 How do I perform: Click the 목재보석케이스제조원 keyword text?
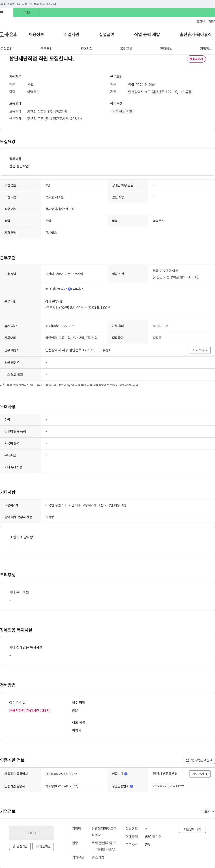pyautogui.click(x=60, y=209)
